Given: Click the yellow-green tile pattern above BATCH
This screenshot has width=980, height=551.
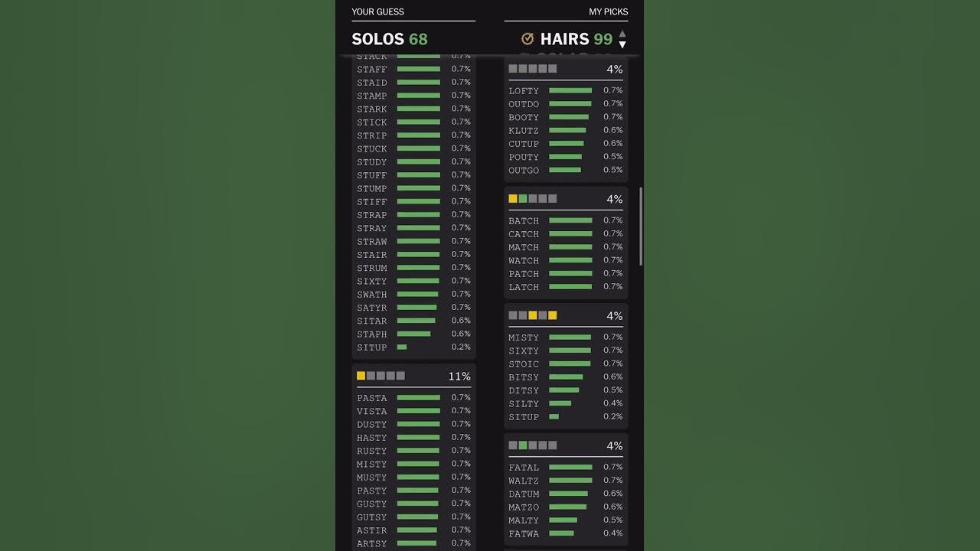Looking at the screenshot, I should click(533, 199).
